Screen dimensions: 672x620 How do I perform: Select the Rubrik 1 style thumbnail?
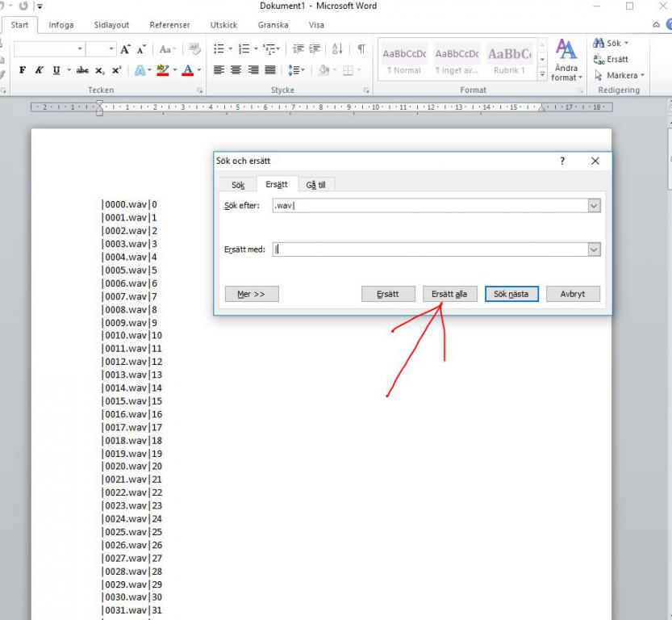coord(509,60)
